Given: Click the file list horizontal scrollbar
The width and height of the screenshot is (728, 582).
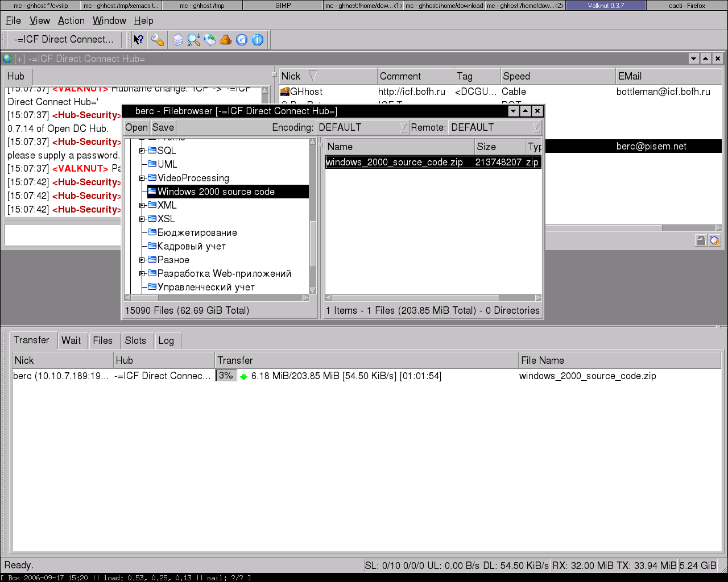Looking at the screenshot, I should [433, 298].
